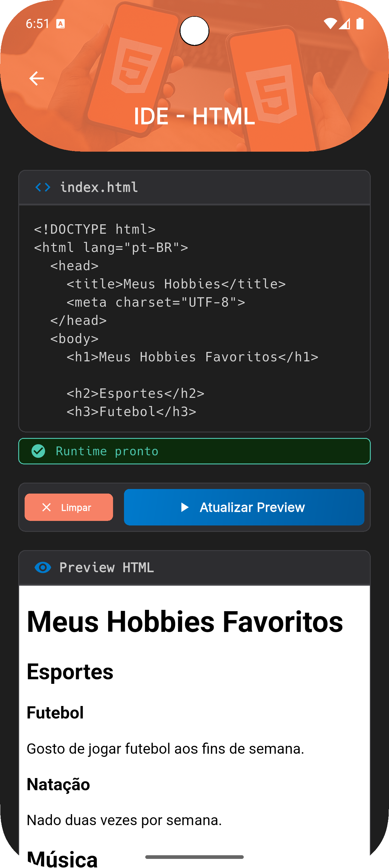This screenshot has width=389, height=868.
Task: Click the keyboard language indicator icon
Action: (60, 24)
